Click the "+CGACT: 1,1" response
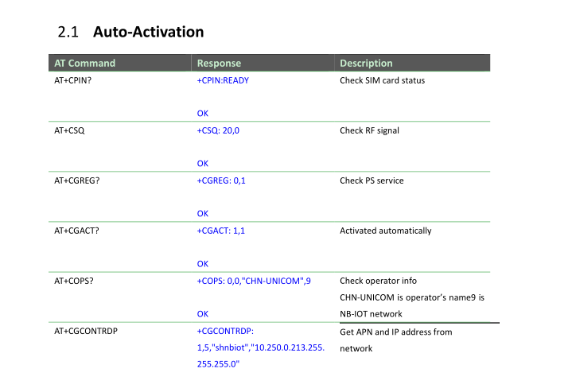 coord(220,231)
